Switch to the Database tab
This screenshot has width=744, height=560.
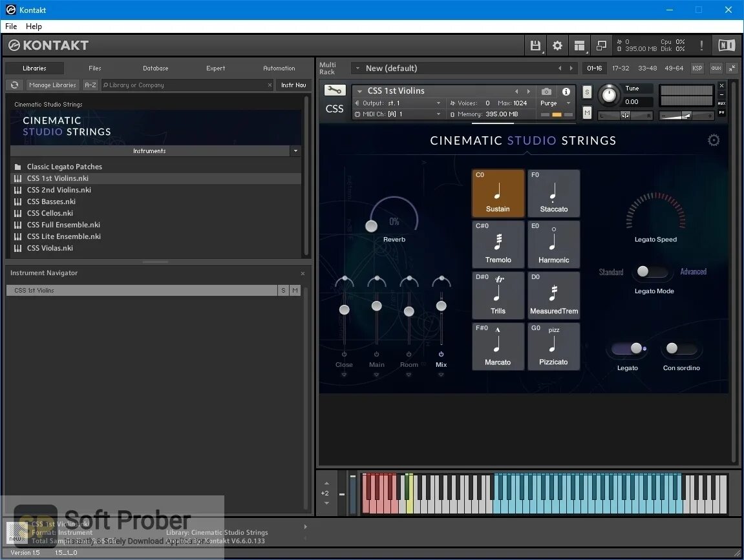tap(156, 68)
